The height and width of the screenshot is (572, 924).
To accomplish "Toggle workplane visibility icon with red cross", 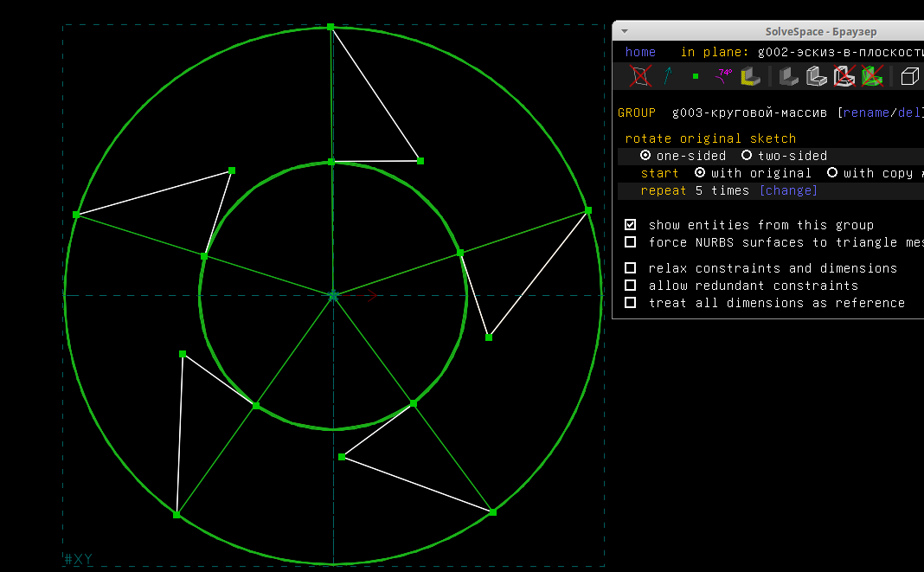I will [640, 76].
